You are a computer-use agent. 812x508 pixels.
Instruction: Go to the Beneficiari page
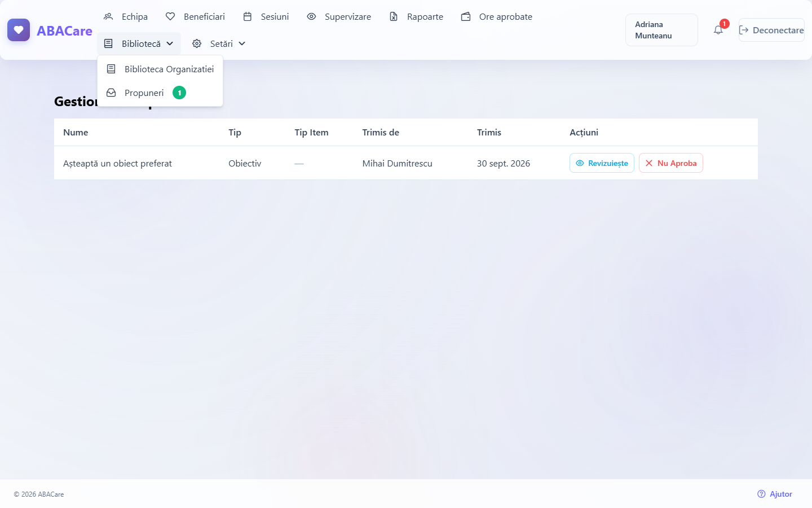pyautogui.click(x=195, y=16)
